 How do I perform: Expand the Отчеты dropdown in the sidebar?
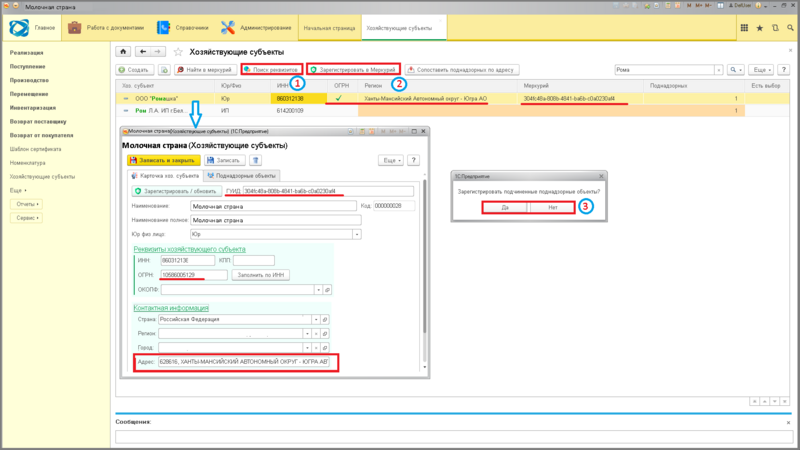coord(27,204)
